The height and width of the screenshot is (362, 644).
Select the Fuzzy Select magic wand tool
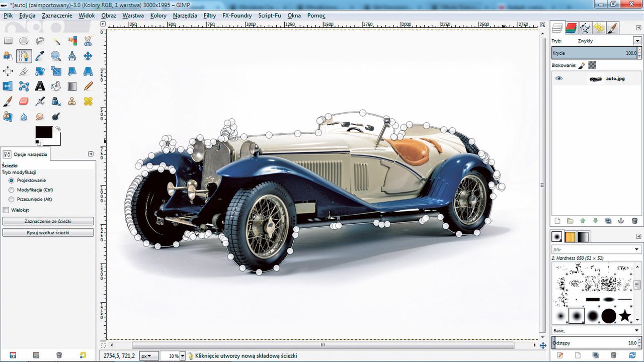click(56, 41)
